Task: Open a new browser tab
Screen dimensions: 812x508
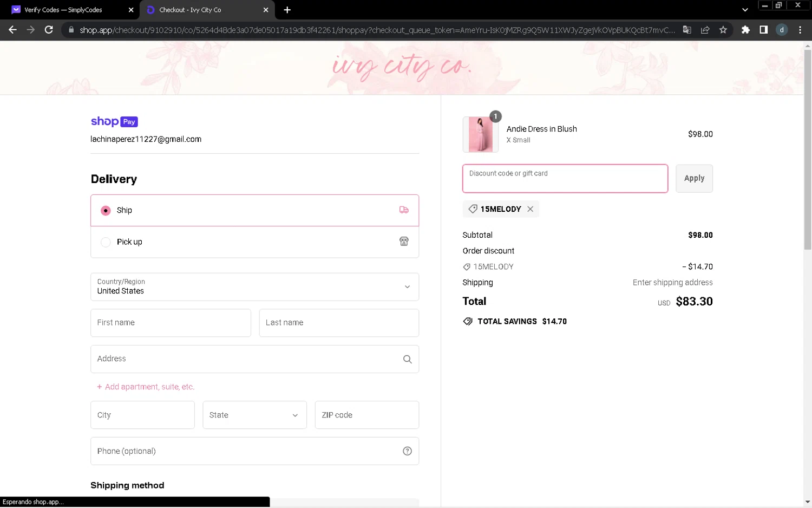Action: [287, 10]
